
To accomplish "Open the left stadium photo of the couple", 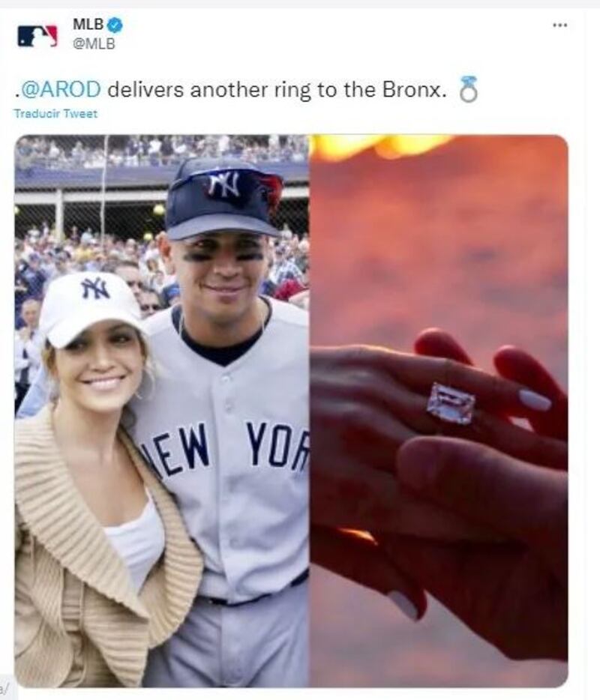I will coord(162,411).
